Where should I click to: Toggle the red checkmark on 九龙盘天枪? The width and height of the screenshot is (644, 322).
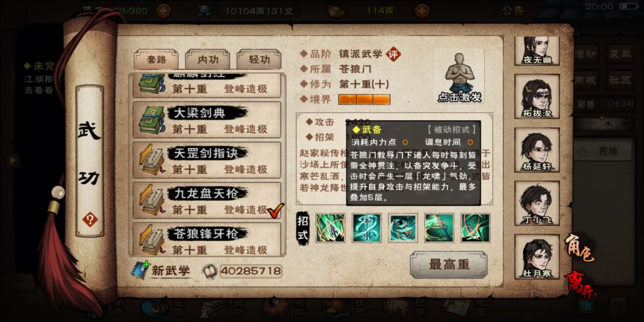[x=275, y=210]
